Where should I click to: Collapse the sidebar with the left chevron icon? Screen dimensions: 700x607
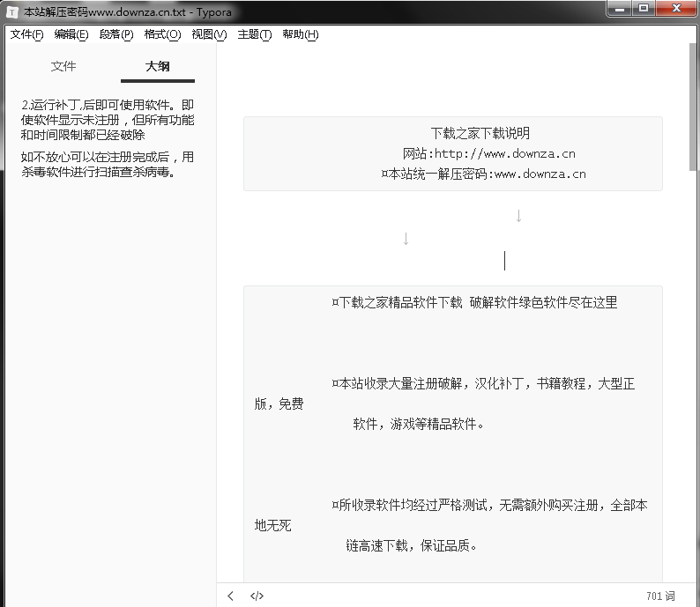(x=231, y=596)
